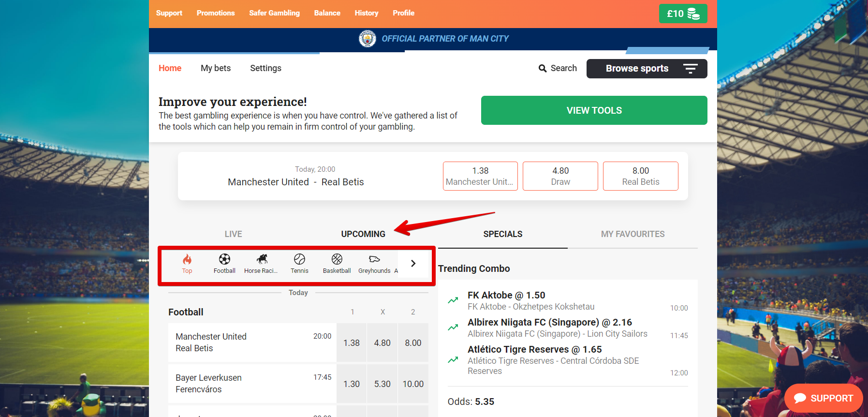Open the Support chat bubble
Image resolution: width=868 pixels, height=417 pixels.
point(824,398)
